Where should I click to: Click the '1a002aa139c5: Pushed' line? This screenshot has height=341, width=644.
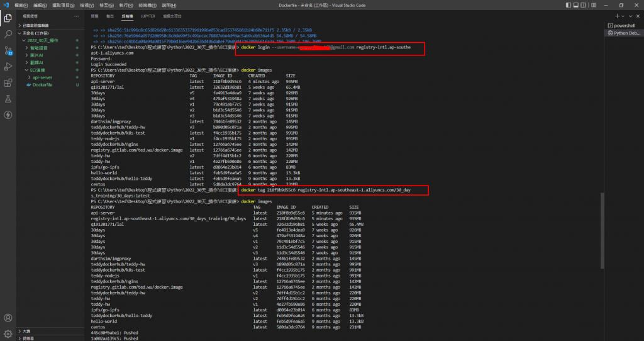click(x=114, y=338)
